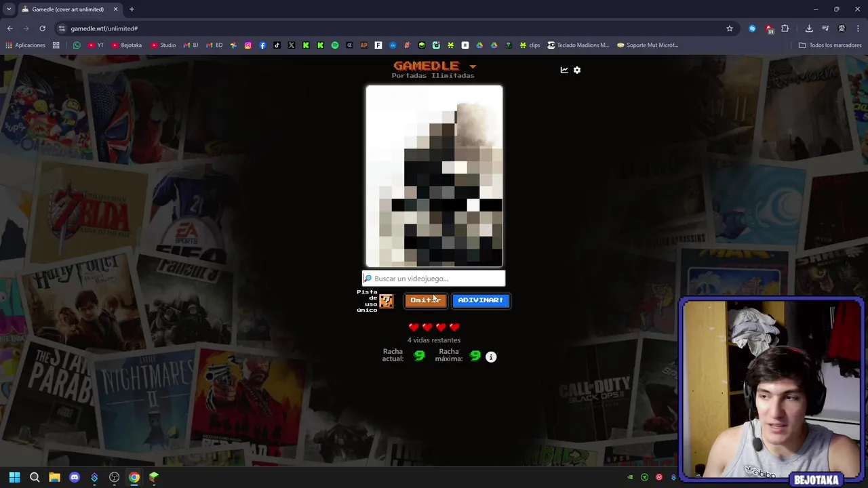Open the clips bookmark
868x488 pixels.
(530, 45)
